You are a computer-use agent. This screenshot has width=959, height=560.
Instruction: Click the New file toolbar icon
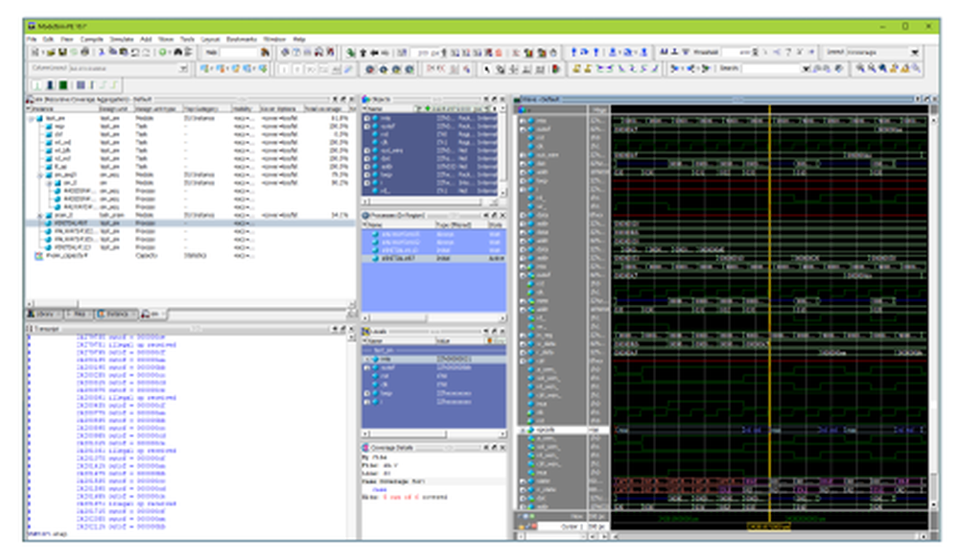click(x=35, y=53)
